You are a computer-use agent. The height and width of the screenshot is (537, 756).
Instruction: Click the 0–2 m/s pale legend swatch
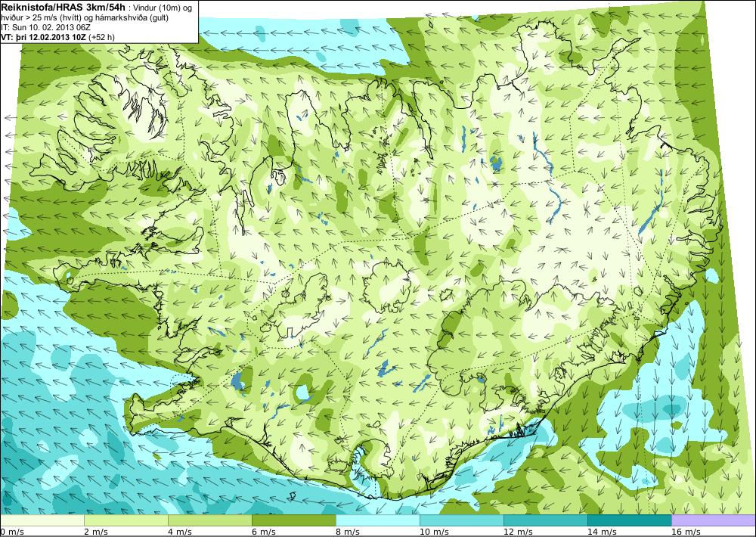pyautogui.click(x=42, y=520)
